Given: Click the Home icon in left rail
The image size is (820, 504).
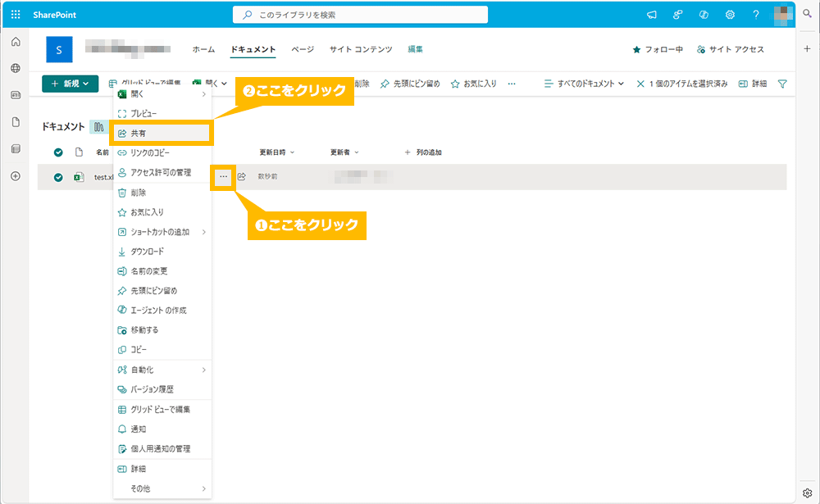Looking at the screenshot, I should 16,42.
